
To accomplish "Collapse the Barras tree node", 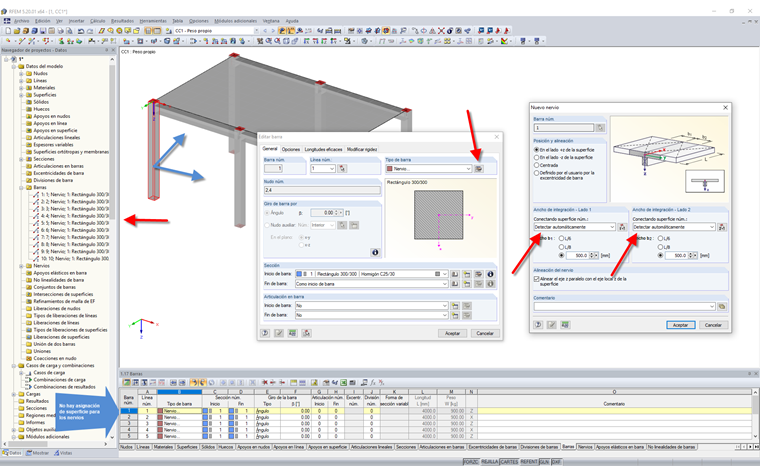I will [21, 187].
